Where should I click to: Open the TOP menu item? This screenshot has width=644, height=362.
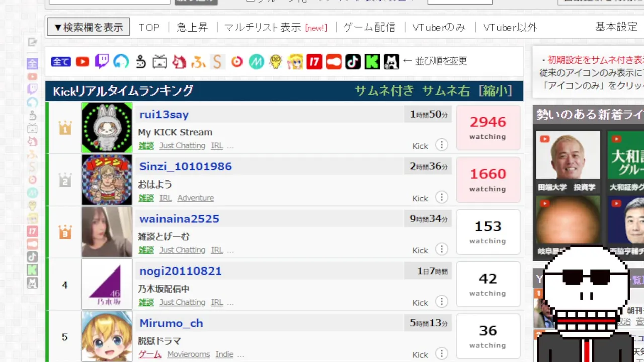(149, 27)
